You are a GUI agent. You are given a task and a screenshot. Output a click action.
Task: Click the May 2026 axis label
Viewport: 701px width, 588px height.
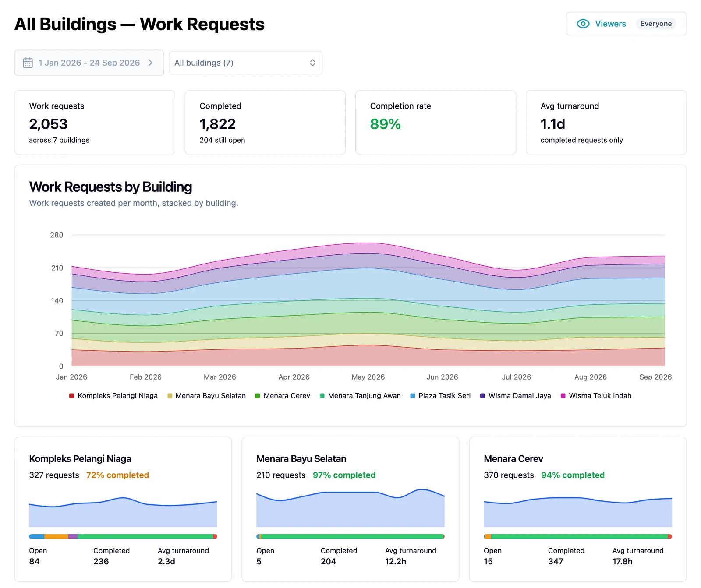(x=368, y=377)
